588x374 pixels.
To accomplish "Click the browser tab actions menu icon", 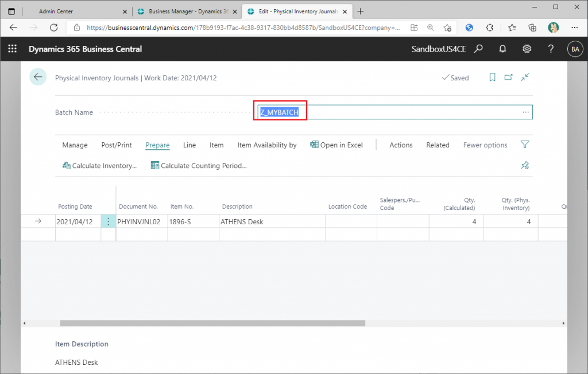I will coord(11,11).
